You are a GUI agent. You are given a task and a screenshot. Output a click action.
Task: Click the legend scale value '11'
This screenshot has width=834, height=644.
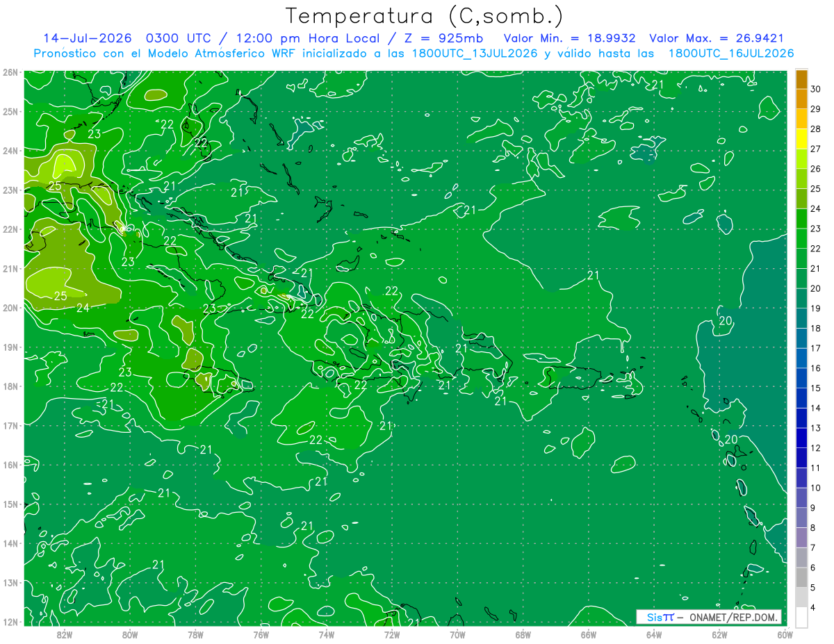coord(816,468)
